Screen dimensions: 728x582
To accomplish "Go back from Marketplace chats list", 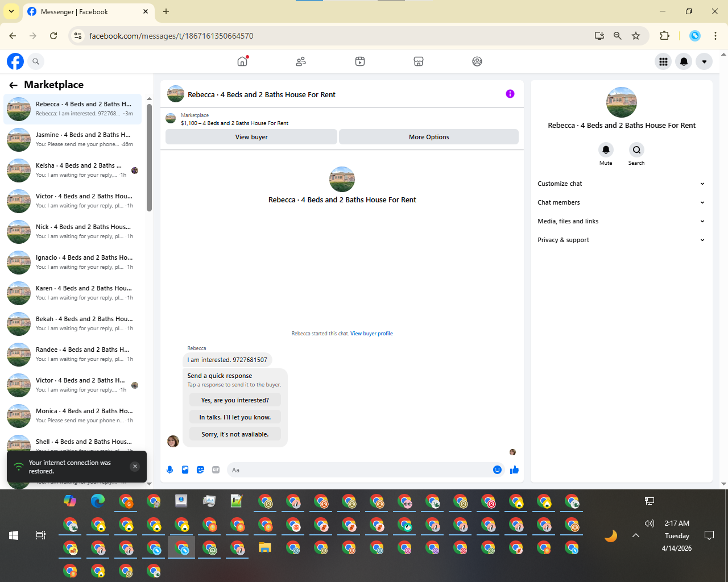I will pos(13,85).
